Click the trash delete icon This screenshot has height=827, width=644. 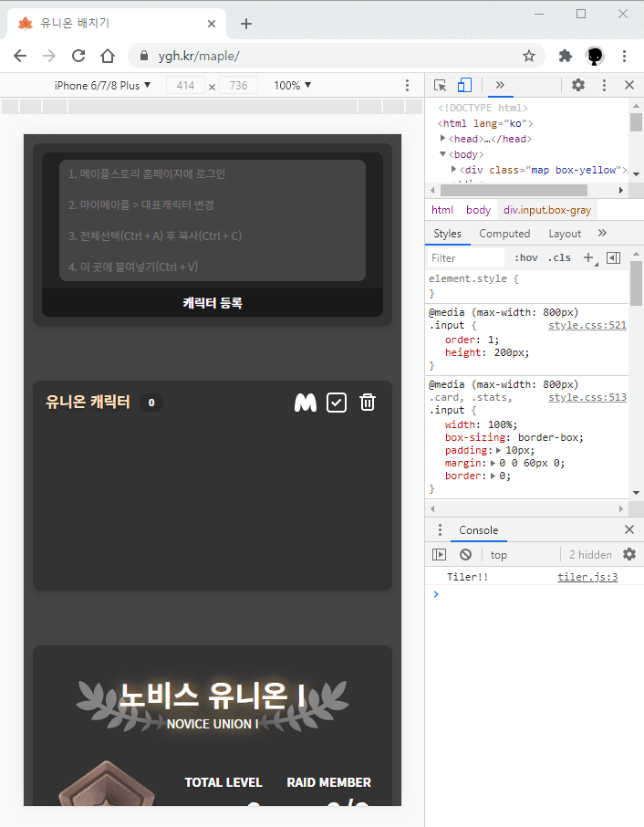pos(368,403)
